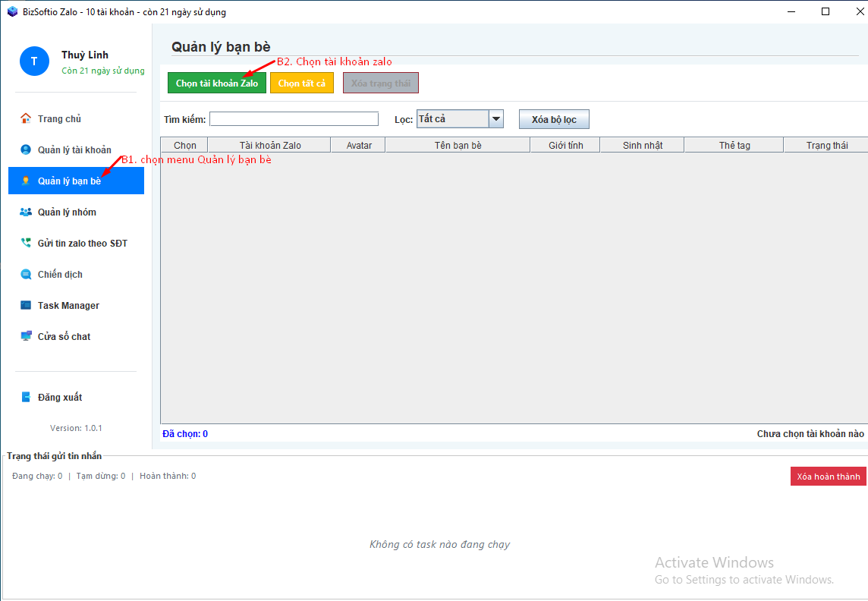Click the Trạng thái column header

826,145
